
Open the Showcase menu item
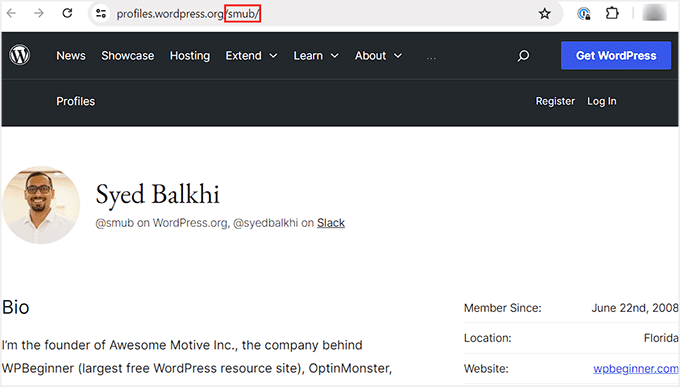point(128,56)
